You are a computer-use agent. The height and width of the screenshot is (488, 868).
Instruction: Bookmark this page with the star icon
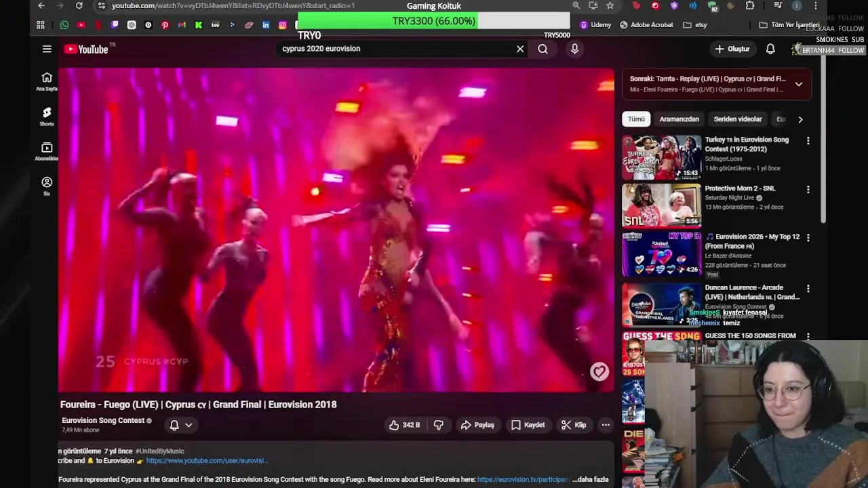coord(610,5)
